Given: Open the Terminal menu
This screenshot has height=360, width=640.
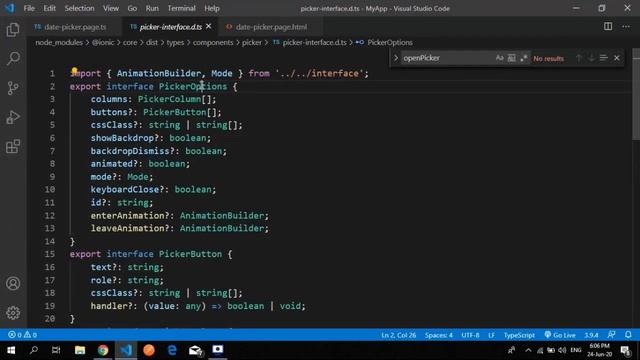Looking at the screenshot, I should click(181, 8).
